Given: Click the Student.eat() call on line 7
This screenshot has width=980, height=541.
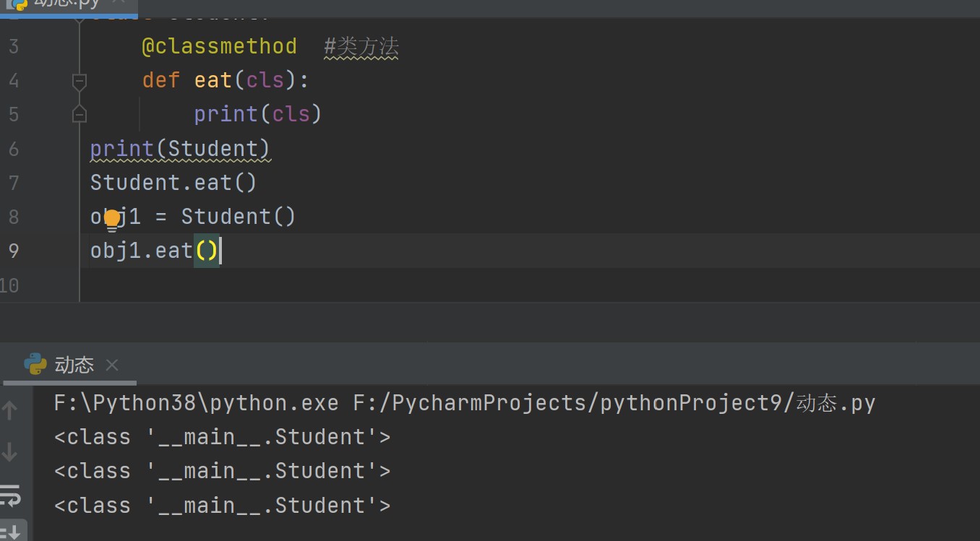Looking at the screenshot, I should point(173,183).
